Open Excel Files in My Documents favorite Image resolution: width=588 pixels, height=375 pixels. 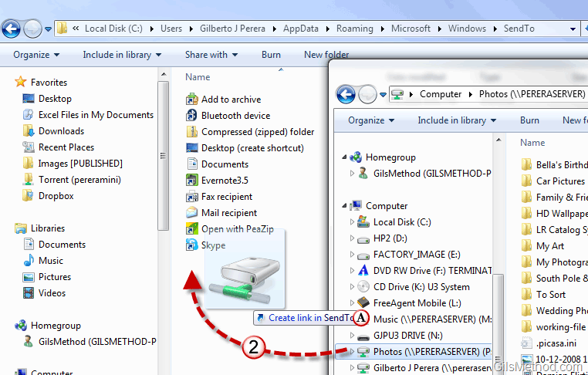88,115
